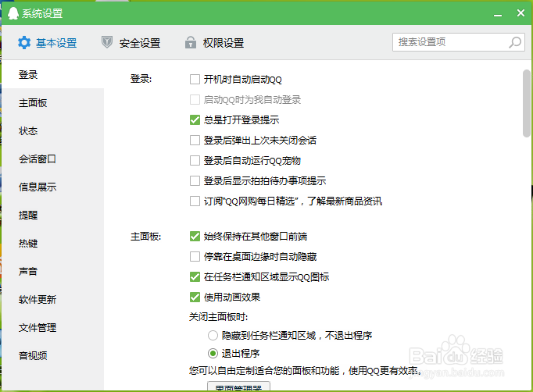Open 声音 settings in the sidebar

tap(53, 272)
